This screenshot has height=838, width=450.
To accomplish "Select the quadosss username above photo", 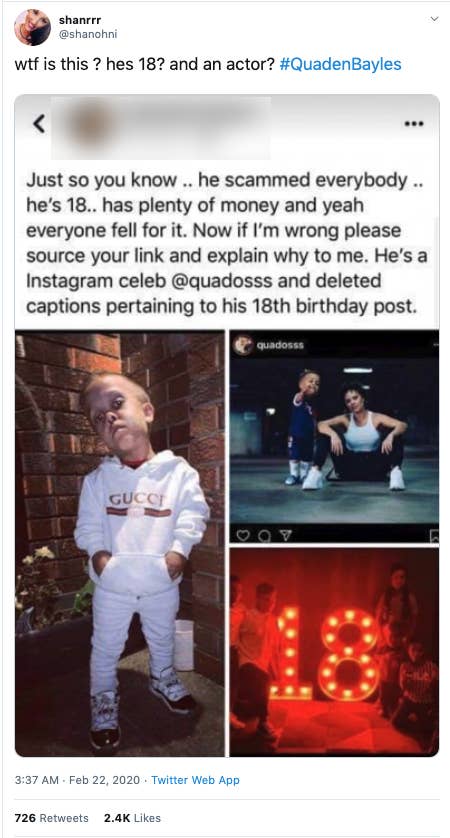I will [x=280, y=345].
